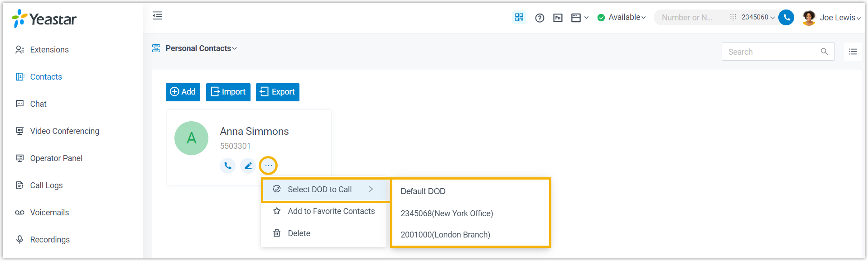Select Default DOD option
The width and height of the screenshot is (868, 261).
[471, 191]
